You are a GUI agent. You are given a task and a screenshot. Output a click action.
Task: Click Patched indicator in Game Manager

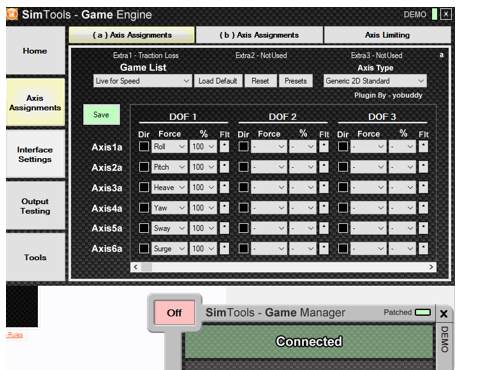423,312
